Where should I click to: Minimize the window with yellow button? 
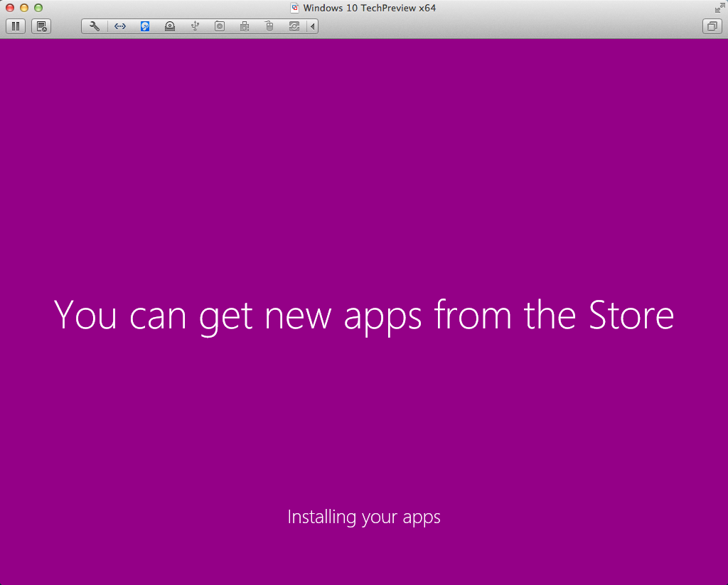coord(24,8)
